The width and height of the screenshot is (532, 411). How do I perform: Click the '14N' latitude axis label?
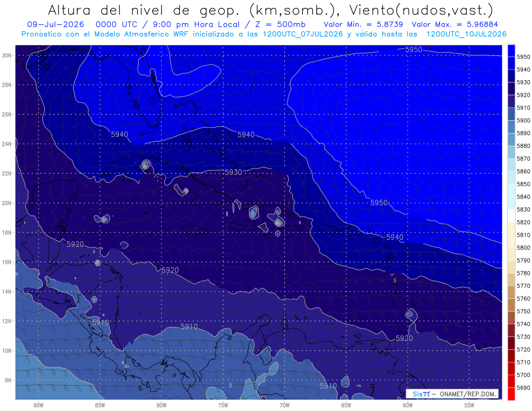pos(6,291)
